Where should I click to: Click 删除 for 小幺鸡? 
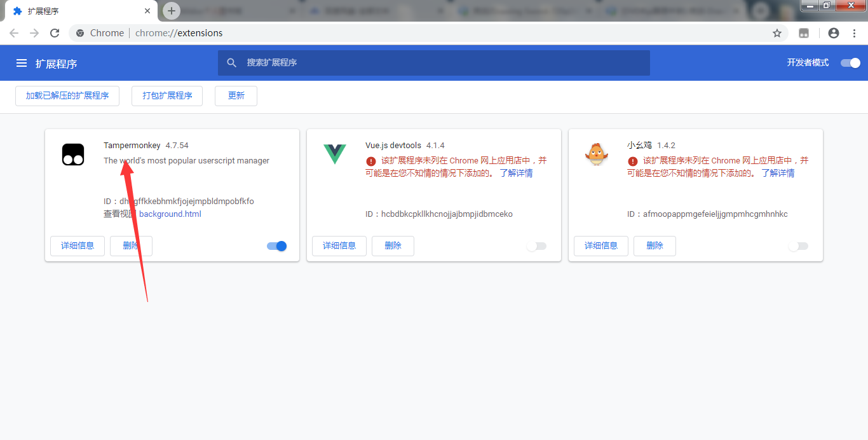click(654, 246)
